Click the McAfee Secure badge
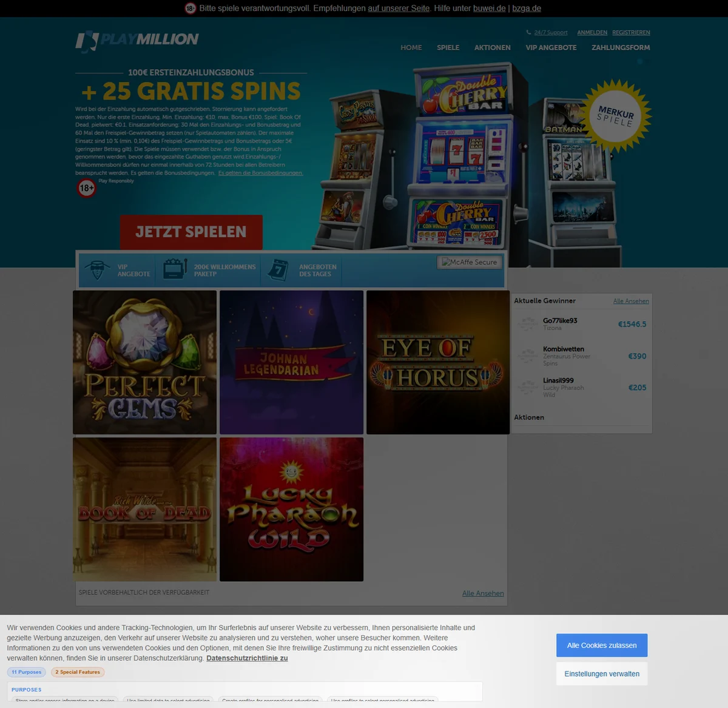 (470, 262)
